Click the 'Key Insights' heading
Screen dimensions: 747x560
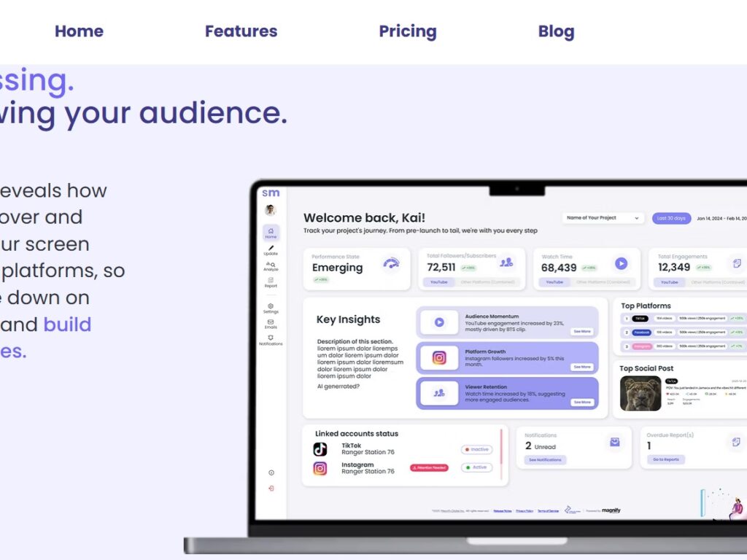coord(348,319)
